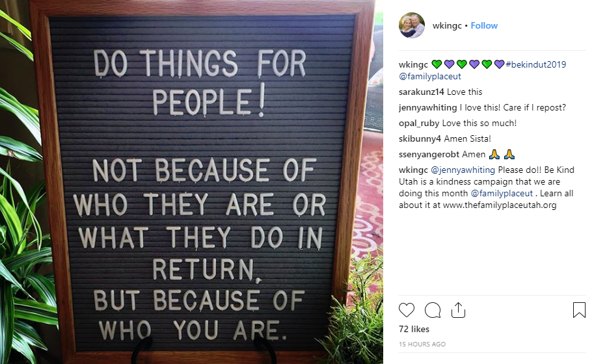Open the #bekindut2019 hashtag

coord(536,64)
